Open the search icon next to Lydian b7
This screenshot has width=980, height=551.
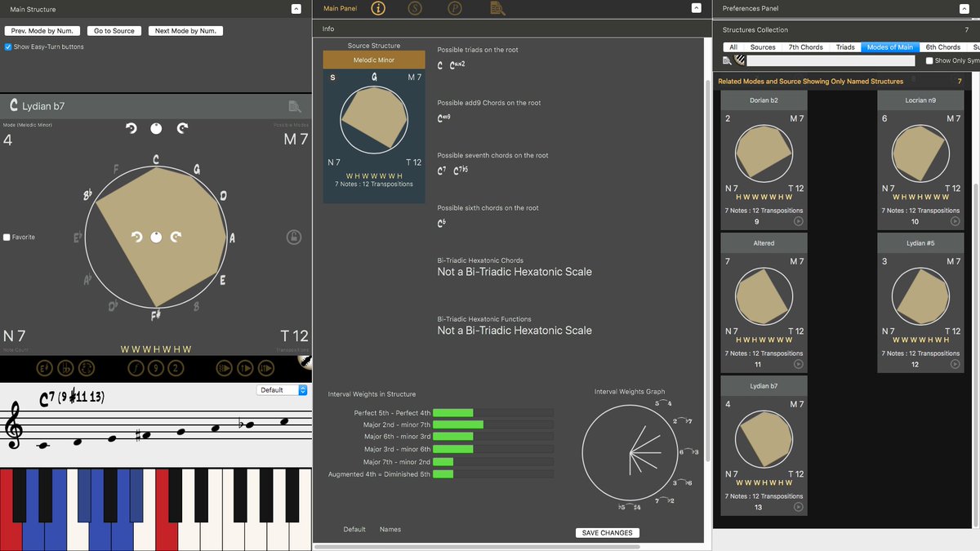pyautogui.click(x=295, y=106)
